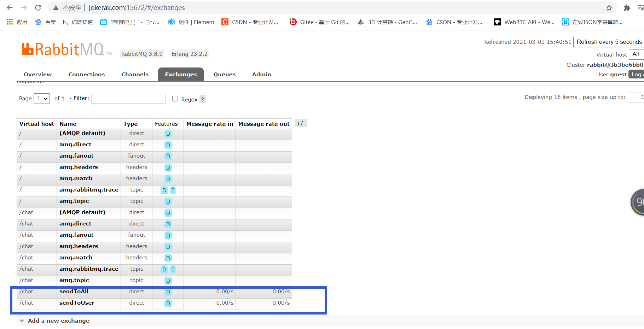Open the amq.fanout exchange on / vhost
This screenshot has width=644, height=329.
tap(76, 156)
